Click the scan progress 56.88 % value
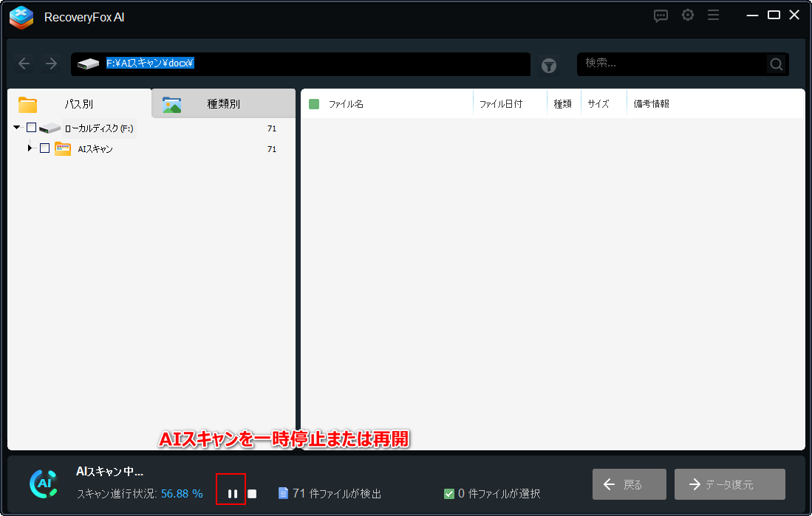The image size is (812, 516). point(182,494)
